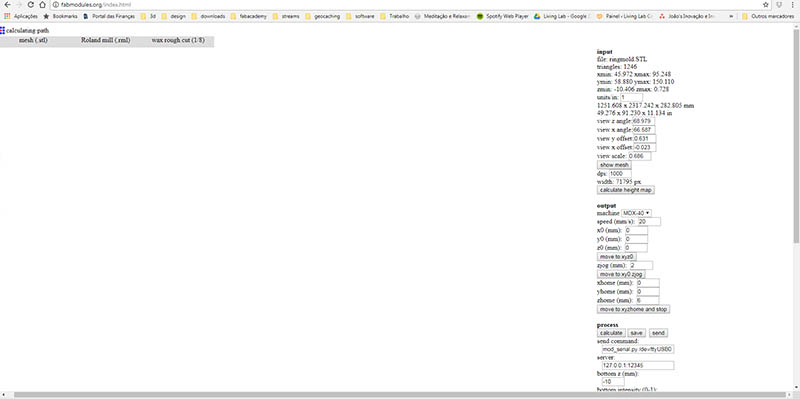Click the move to xyz0 button
The image size is (800, 399).
point(617,257)
